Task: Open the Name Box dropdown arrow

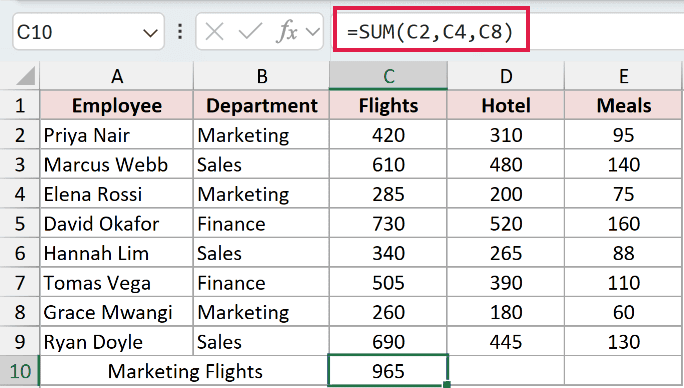Action: [150, 33]
